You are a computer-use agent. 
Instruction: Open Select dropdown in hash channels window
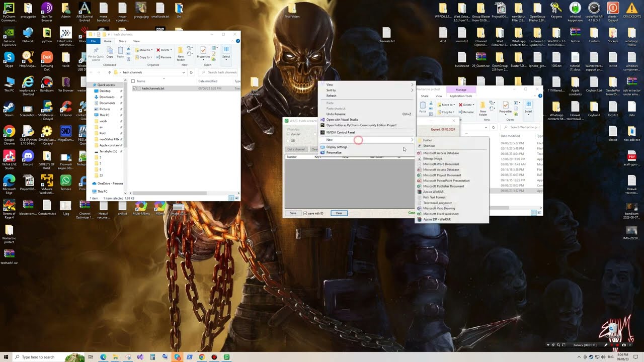226,52
